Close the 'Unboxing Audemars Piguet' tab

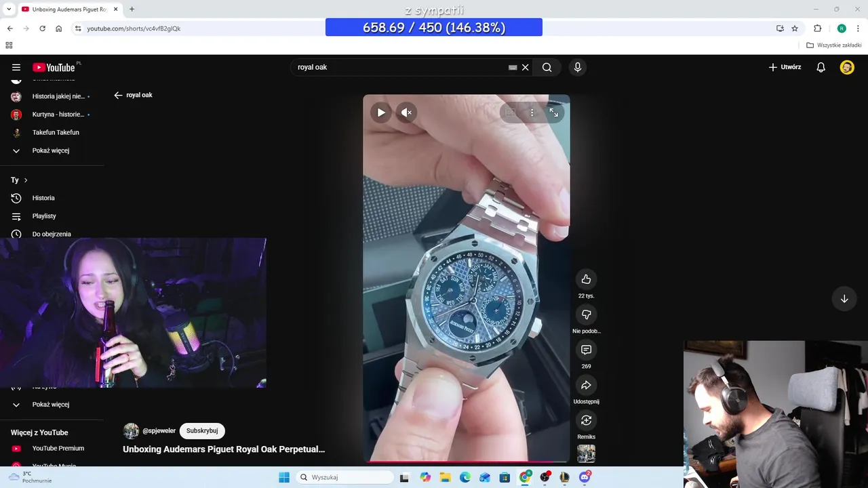115,9
